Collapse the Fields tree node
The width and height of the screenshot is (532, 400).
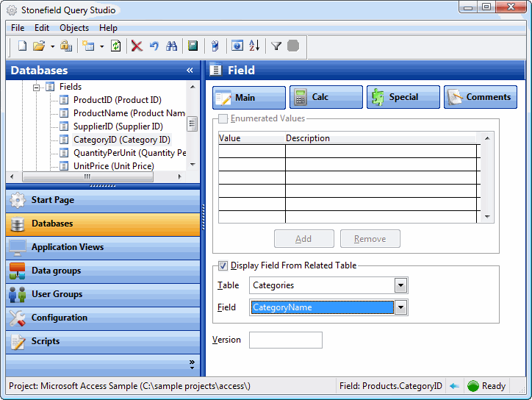(36, 87)
